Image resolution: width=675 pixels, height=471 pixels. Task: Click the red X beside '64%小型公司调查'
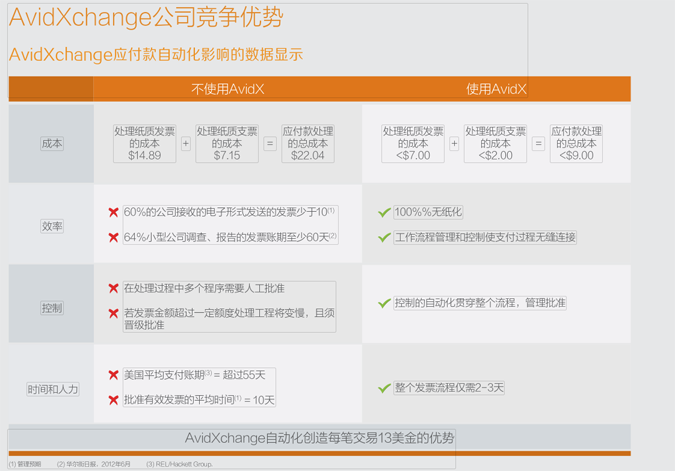[x=113, y=237]
